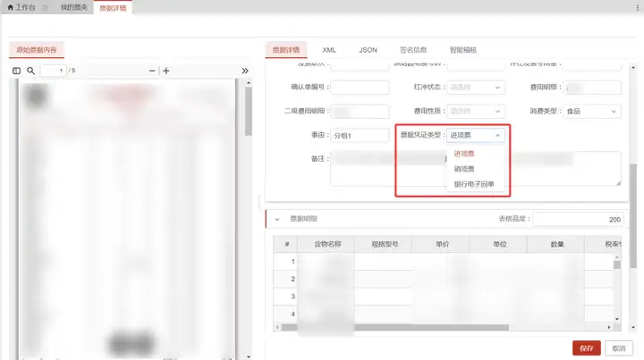The height and width of the screenshot is (360, 644).
Task: Click the home icon for 工作台
Action: (11, 7)
